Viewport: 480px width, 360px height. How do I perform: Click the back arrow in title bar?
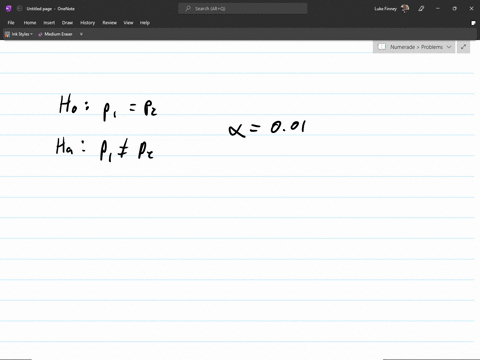pyautogui.click(x=19, y=9)
